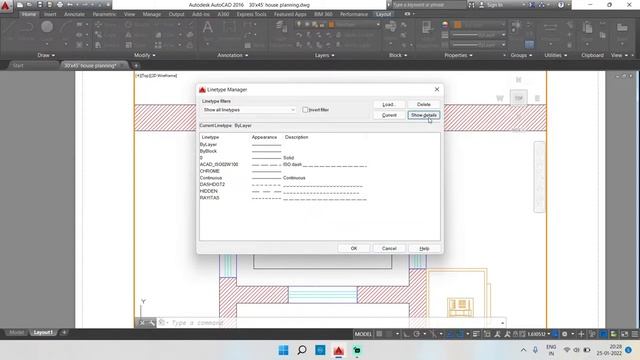Click the Show details button

click(424, 116)
